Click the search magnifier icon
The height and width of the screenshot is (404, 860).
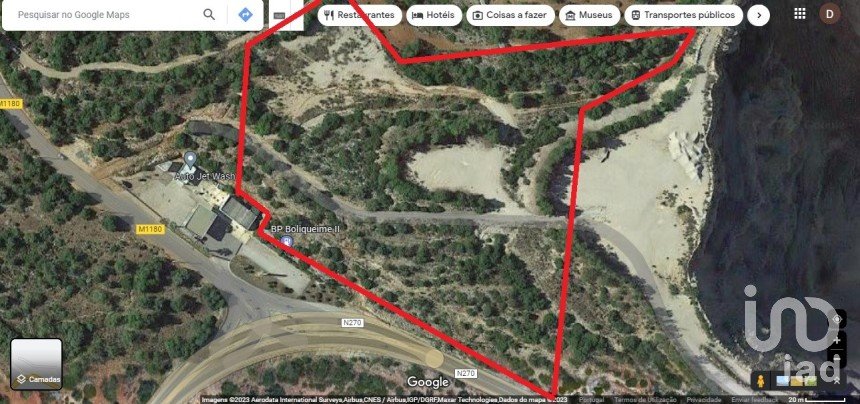209,15
